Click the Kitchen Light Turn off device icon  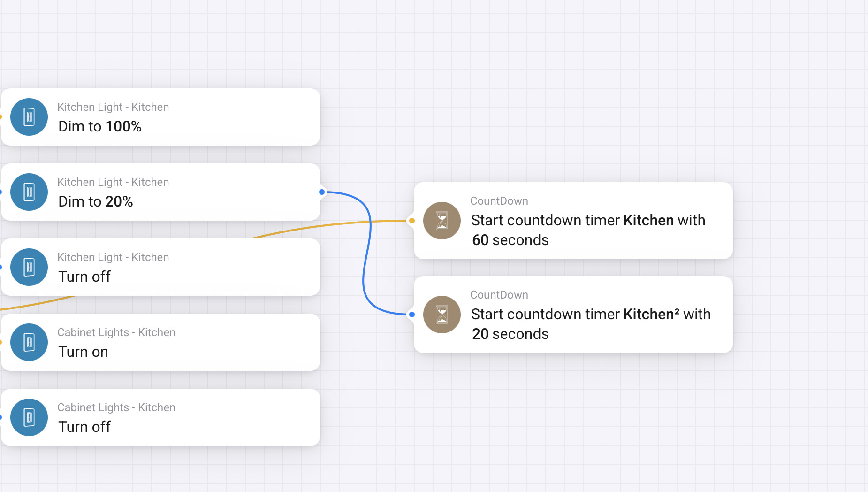click(x=29, y=267)
